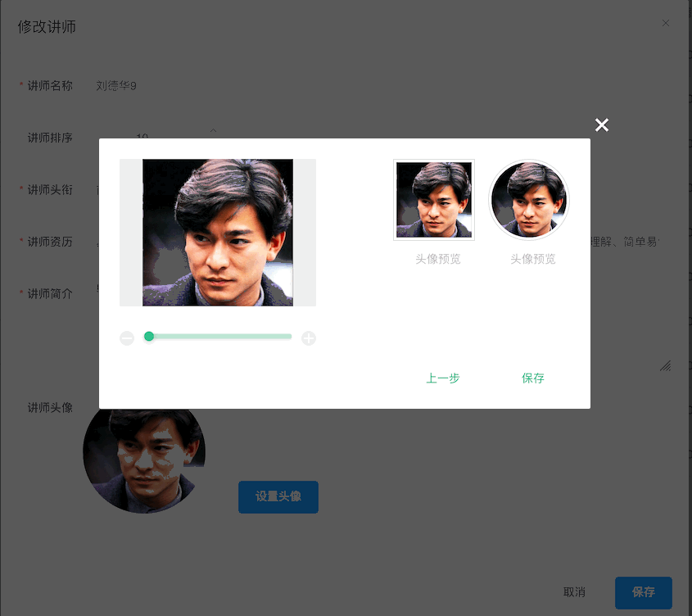The image size is (692, 616).
Task: Click the 讲师简介 label
Action: [50, 293]
